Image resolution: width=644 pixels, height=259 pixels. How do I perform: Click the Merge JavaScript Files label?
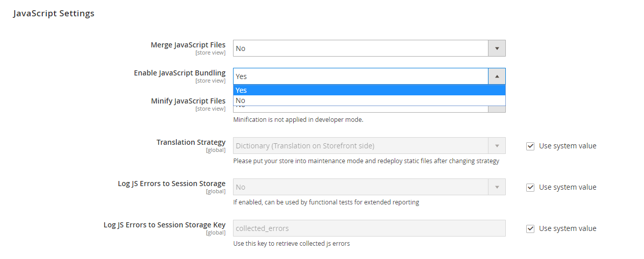click(x=188, y=45)
